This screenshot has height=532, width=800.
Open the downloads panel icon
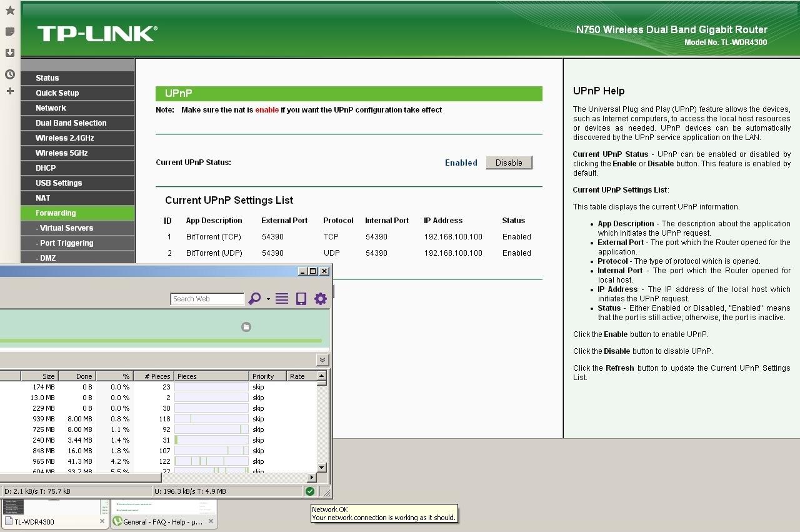10,53
